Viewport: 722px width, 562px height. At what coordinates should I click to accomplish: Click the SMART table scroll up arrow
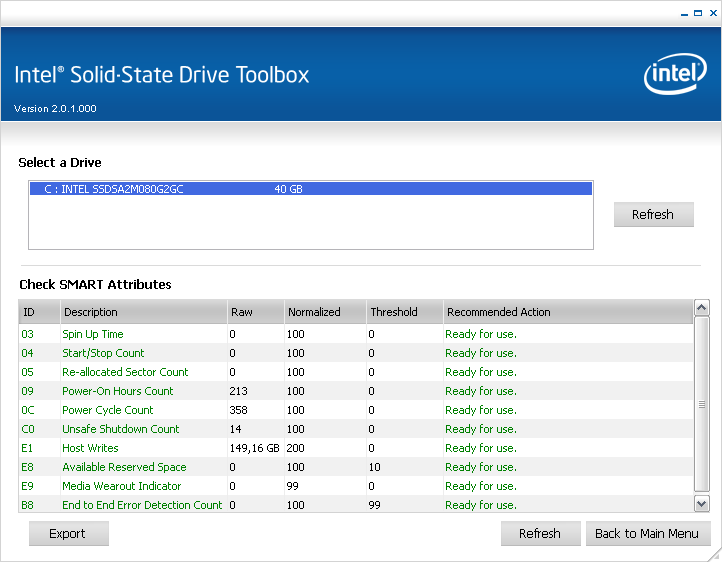point(701,307)
